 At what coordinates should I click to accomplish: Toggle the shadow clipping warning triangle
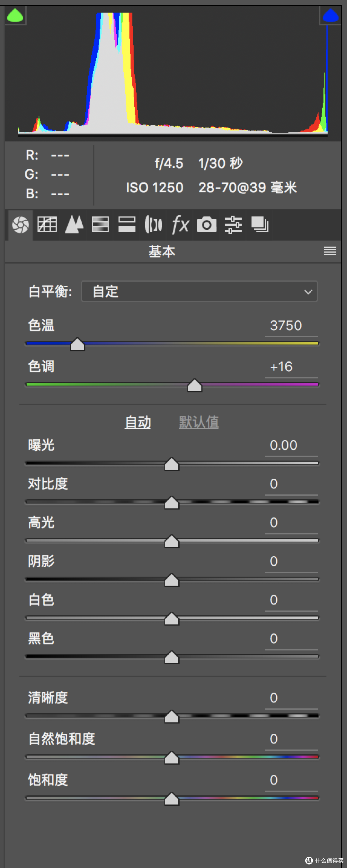click(15, 15)
